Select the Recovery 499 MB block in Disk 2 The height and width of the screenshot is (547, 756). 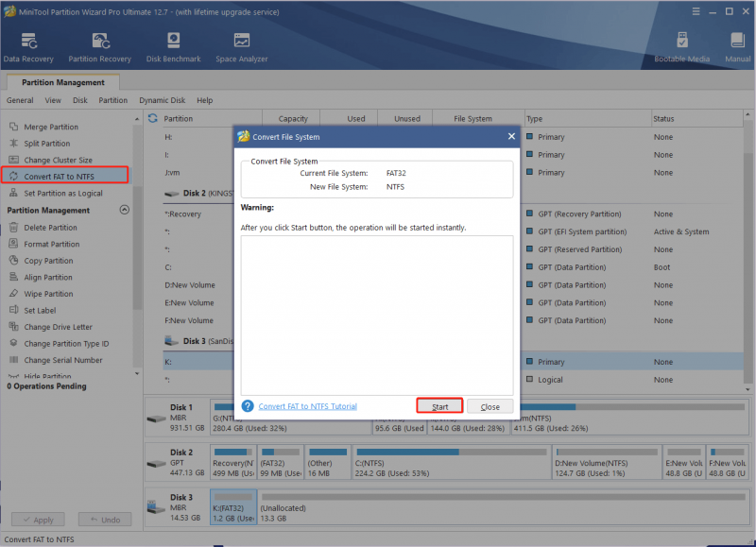pos(233,462)
